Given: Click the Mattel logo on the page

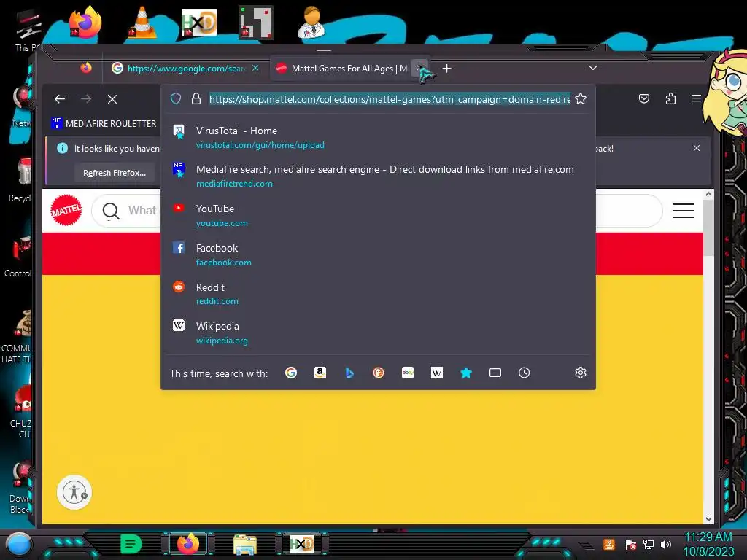Looking at the screenshot, I should click(66, 210).
